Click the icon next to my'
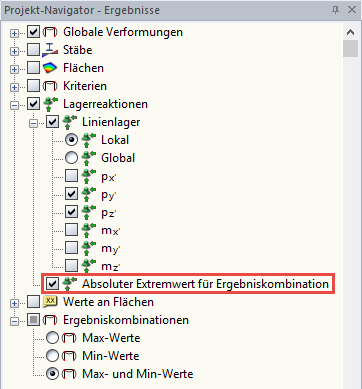This screenshot has width=362, height=389. [89, 248]
